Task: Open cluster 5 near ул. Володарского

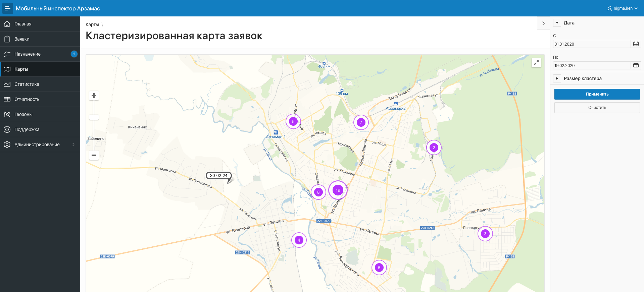Action: coord(379,268)
